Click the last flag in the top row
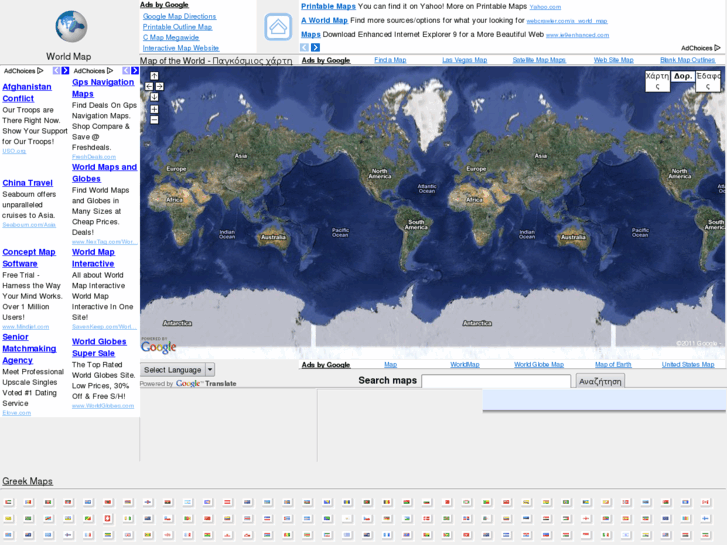The image size is (727, 545). [x=705, y=502]
